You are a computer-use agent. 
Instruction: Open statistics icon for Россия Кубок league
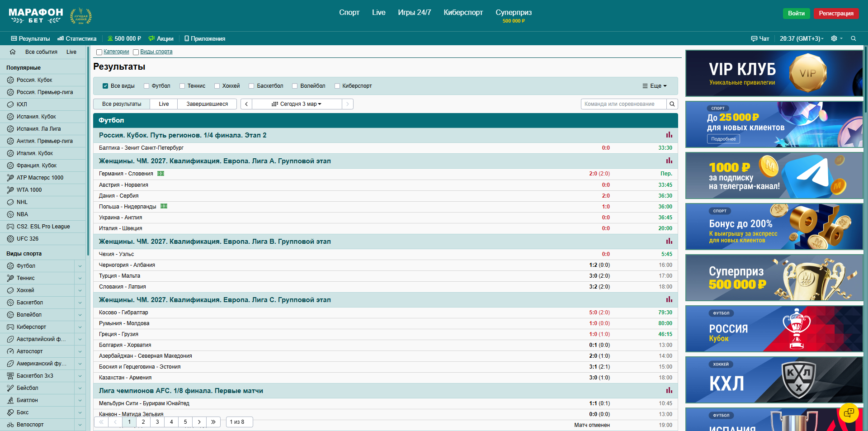point(669,135)
